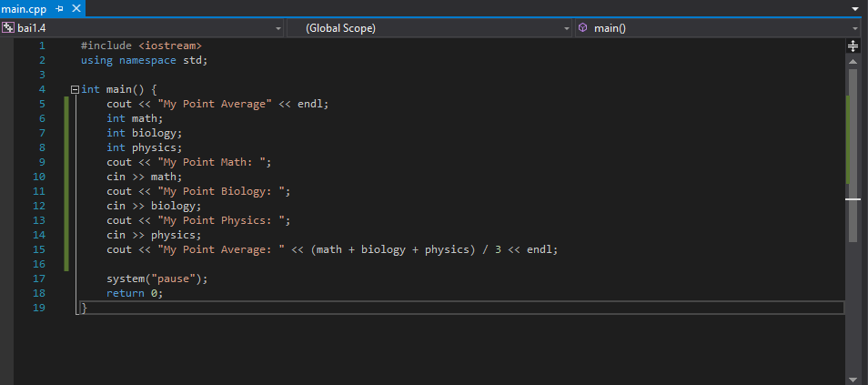Click the return 0 statement
Image resolution: width=868 pixels, height=385 pixels.
pos(135,293)
